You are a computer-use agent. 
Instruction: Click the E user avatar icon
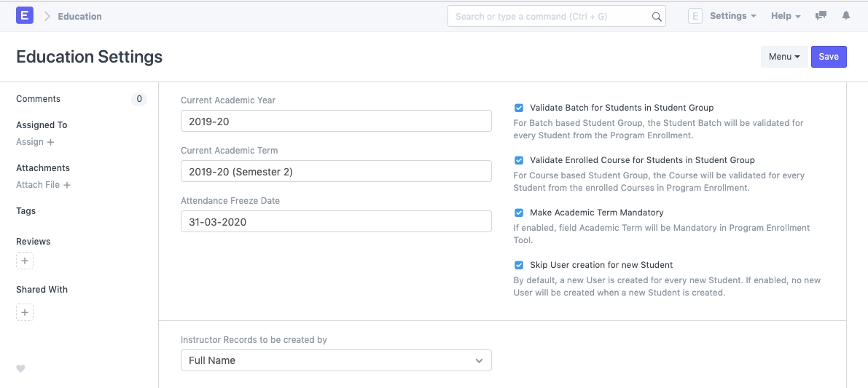[695, 16]
